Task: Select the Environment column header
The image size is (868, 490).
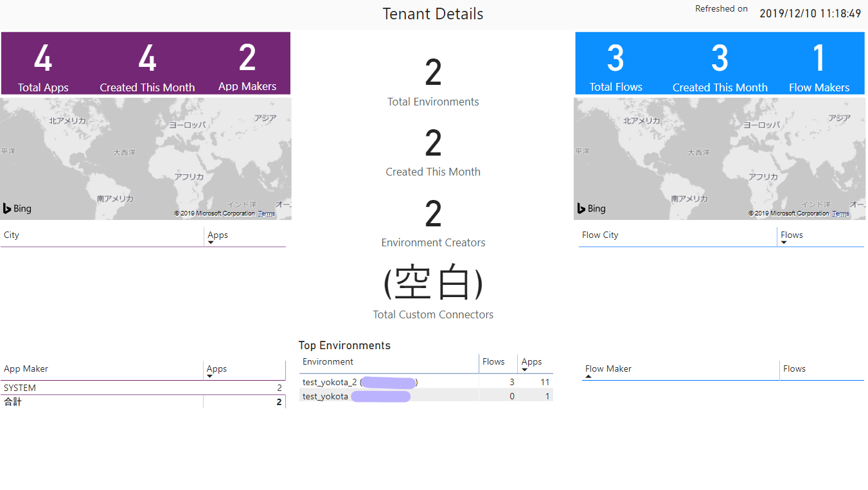Action: coord(328,362)
